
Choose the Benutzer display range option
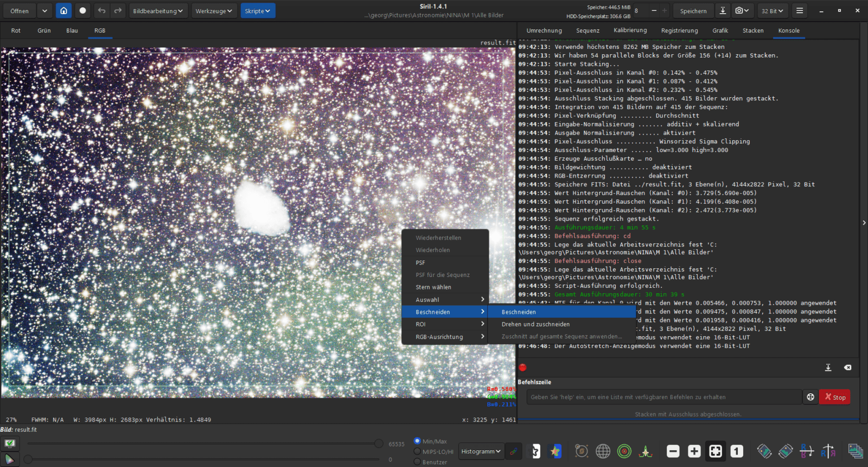417,462
